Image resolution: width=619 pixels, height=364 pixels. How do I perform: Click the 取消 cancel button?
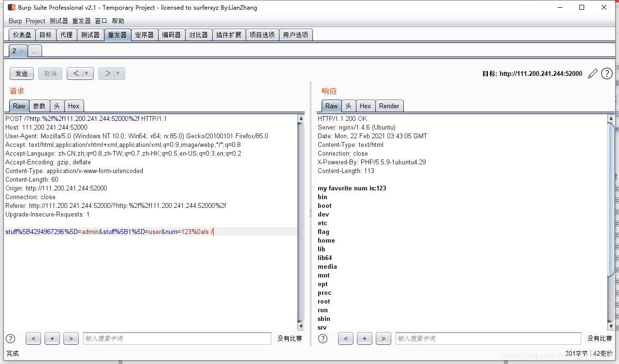tap(50, 73)
